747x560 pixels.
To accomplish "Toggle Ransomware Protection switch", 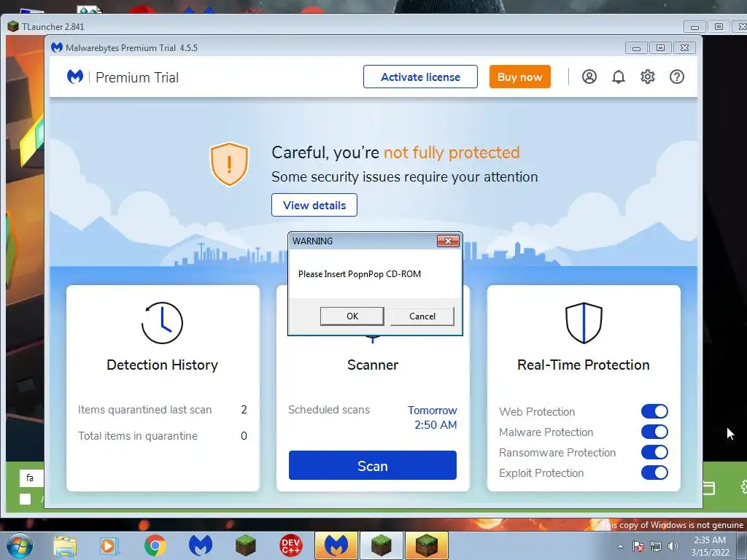I will pyautogui.click(x=654, y=452).
